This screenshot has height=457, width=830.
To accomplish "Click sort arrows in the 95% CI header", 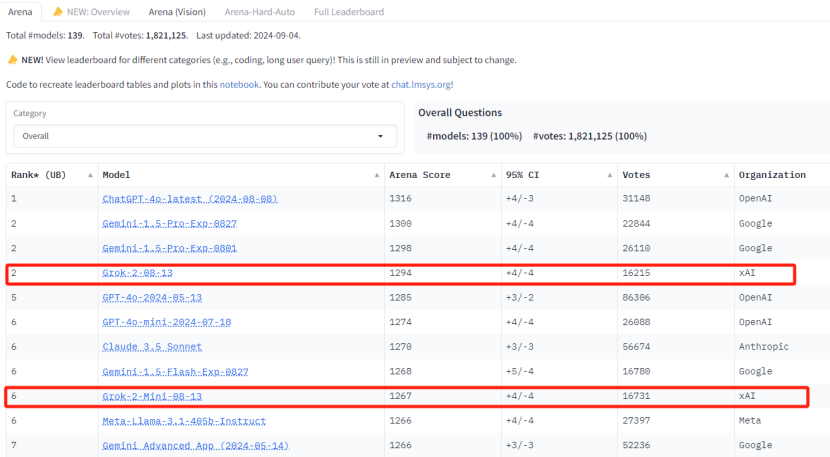I will coord(609,175).
